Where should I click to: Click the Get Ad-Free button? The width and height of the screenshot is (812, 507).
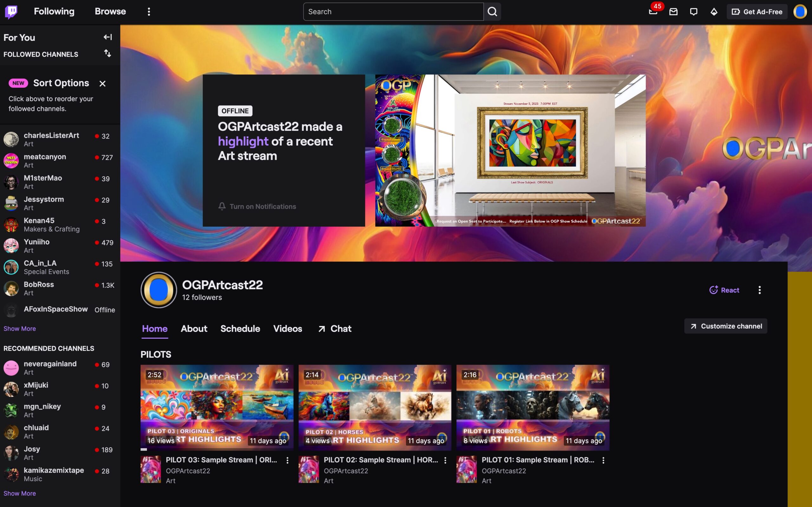[x=756, y=12]
